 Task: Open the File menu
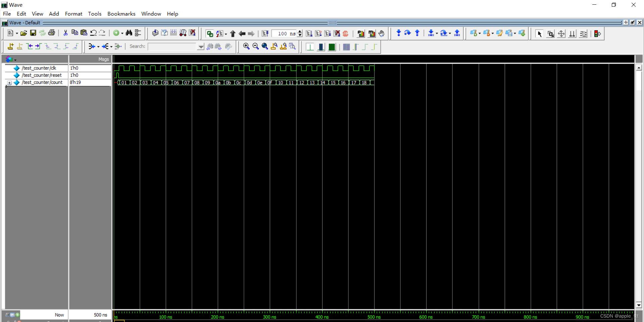click(7, 14)
